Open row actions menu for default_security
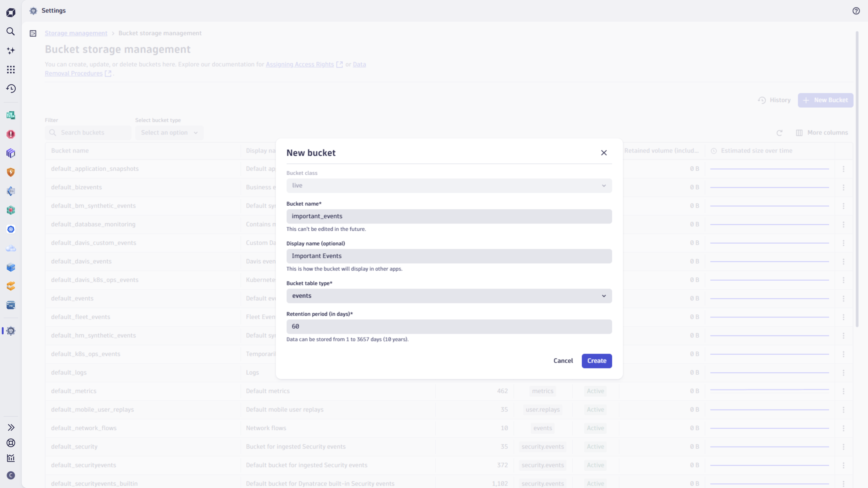This screenshot has width=868, height=488. coord(843,447)
